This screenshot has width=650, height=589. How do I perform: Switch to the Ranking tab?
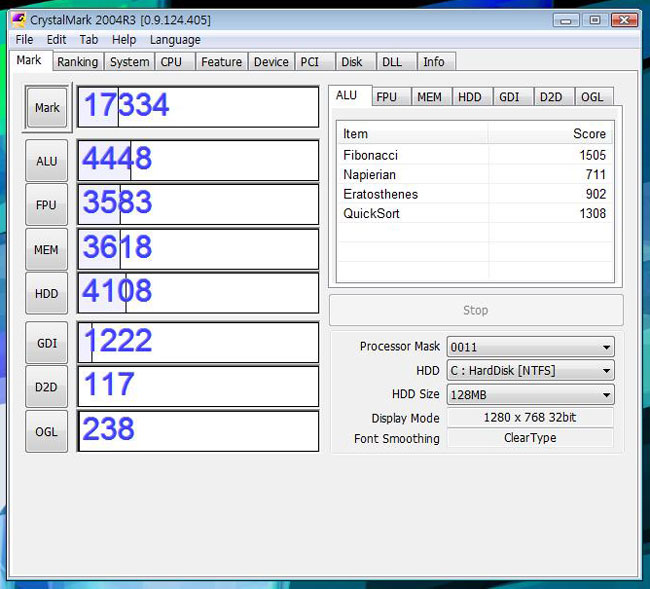[78, 62]
